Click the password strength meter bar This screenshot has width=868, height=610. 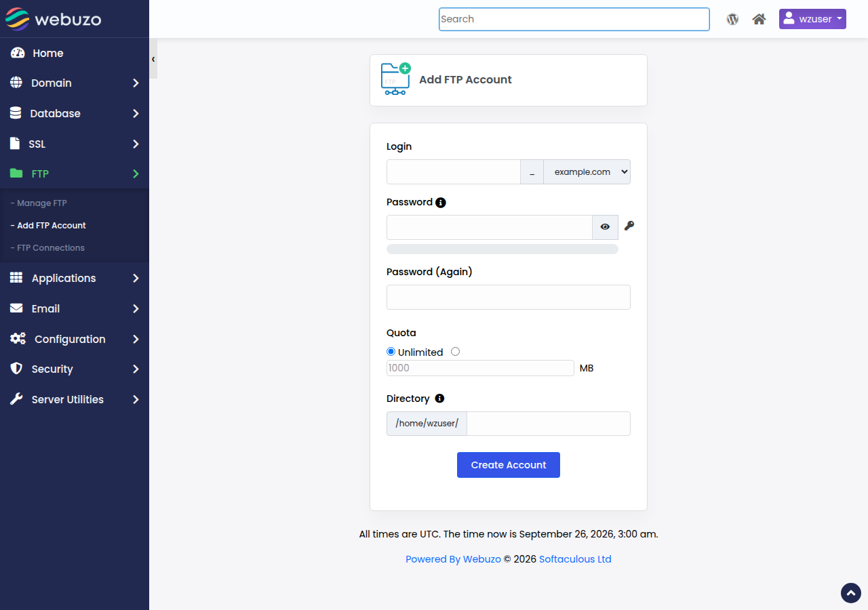point(502,249)
